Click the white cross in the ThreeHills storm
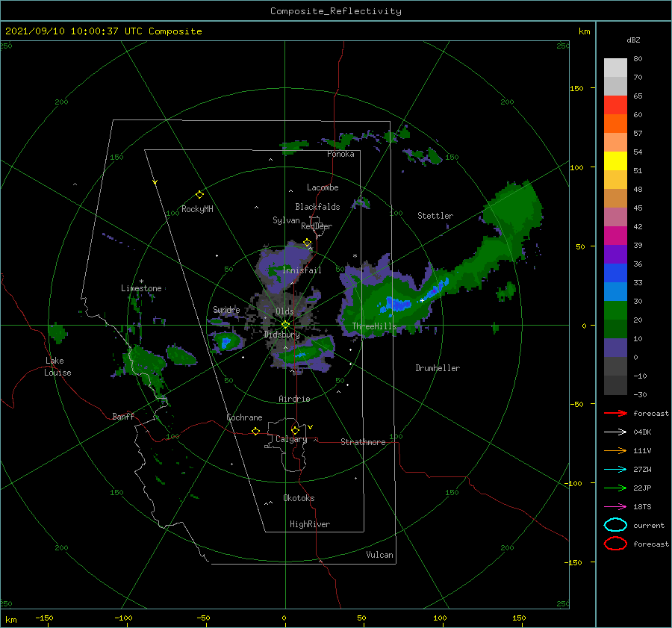672x628 pixels. click(422, 300)
